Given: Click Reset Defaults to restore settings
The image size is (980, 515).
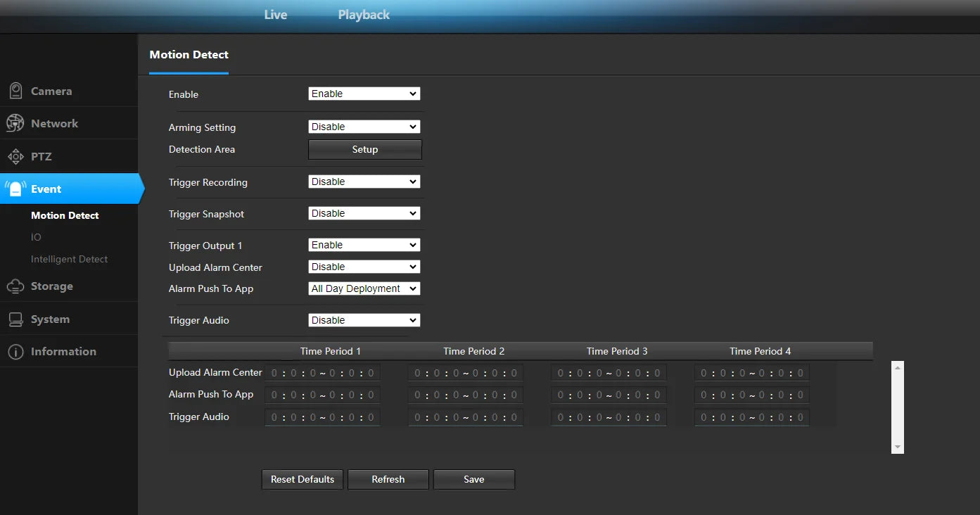Looking at the screenshot, I should (302, 479).
